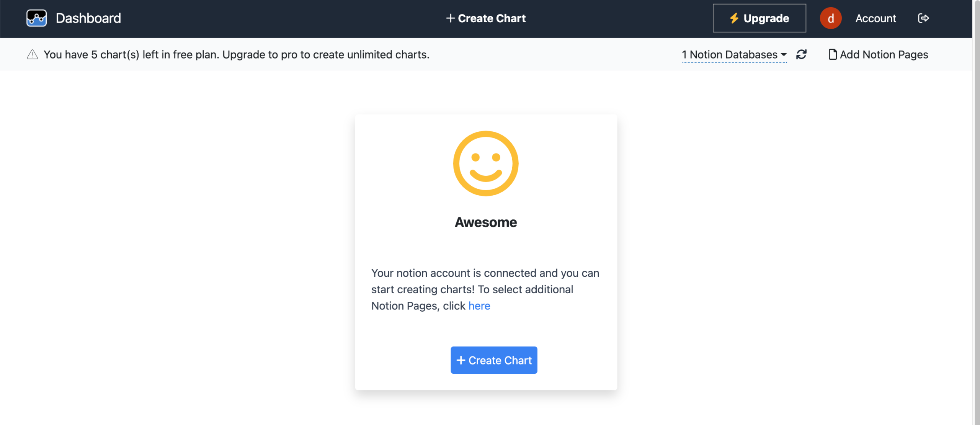This screenshot has height=425, width=980.
Task: Open the Account menu item
Action: click(875, 18)
